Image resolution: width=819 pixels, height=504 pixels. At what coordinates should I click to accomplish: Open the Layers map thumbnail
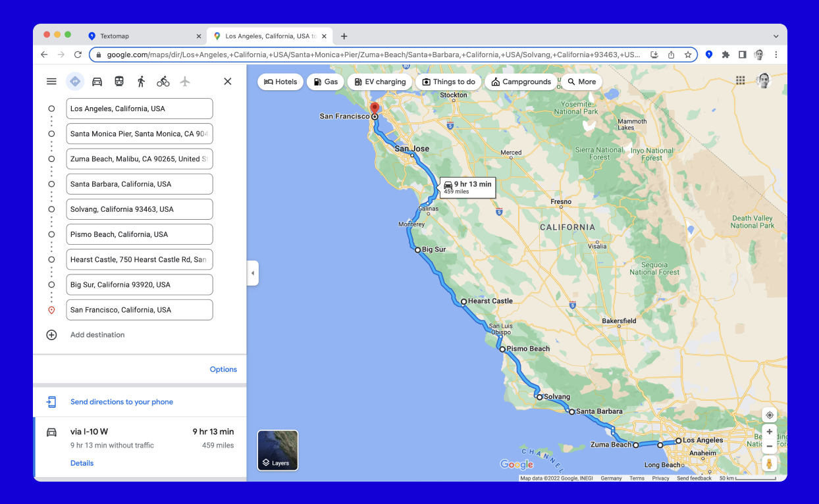click(x=278, y=451)
